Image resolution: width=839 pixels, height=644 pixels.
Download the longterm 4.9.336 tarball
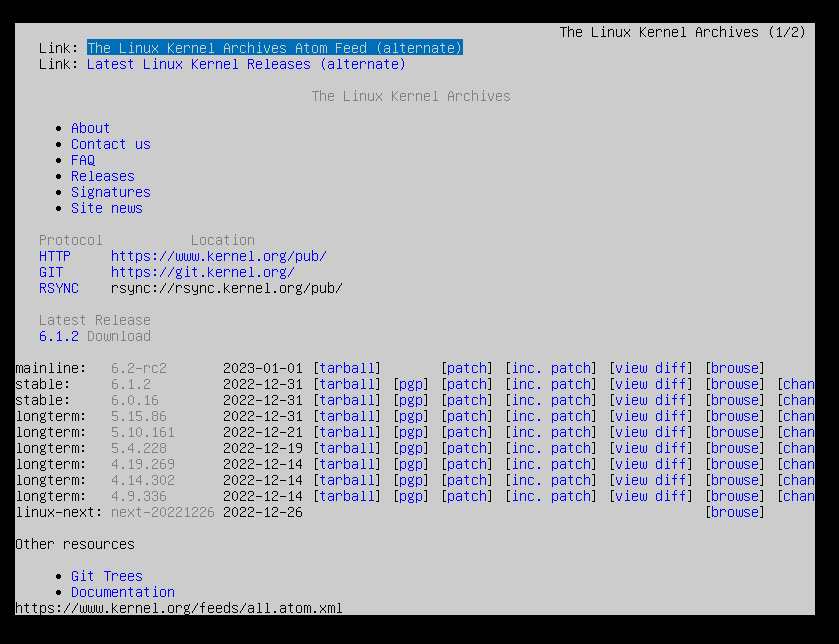pos(347,497)
